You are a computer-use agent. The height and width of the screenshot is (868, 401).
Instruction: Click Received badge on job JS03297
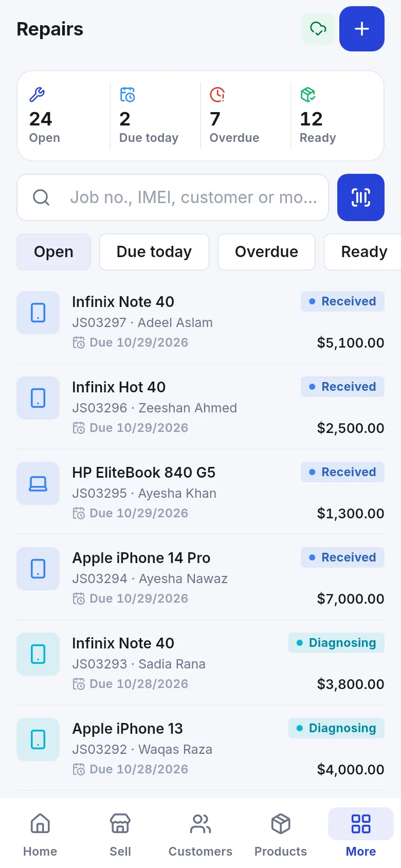[x=343, y=301]
